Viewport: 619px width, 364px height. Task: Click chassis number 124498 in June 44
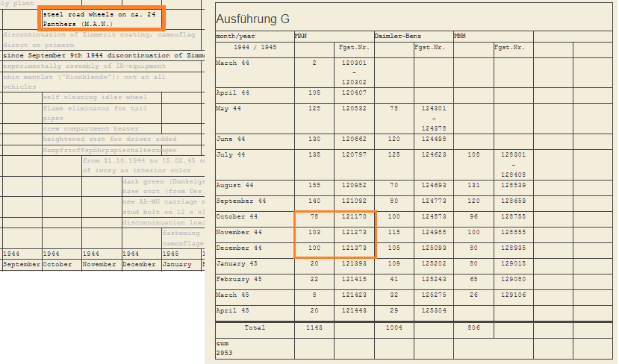[x=434, y=139]
